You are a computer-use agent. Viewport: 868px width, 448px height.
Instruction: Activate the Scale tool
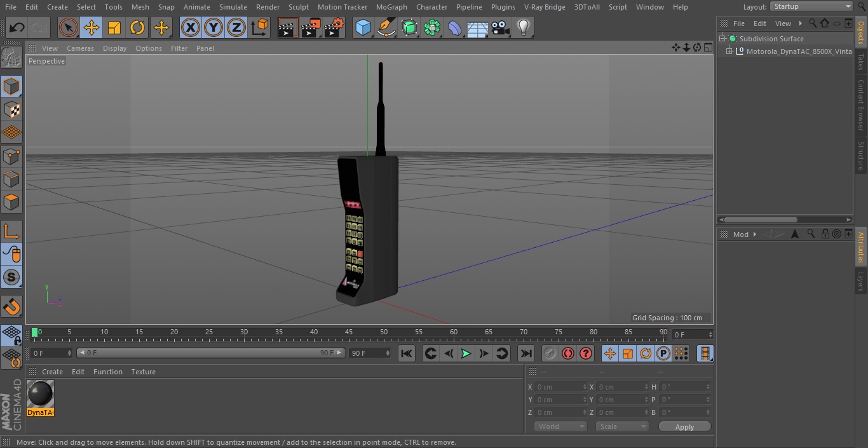click(x=114, y=27)
